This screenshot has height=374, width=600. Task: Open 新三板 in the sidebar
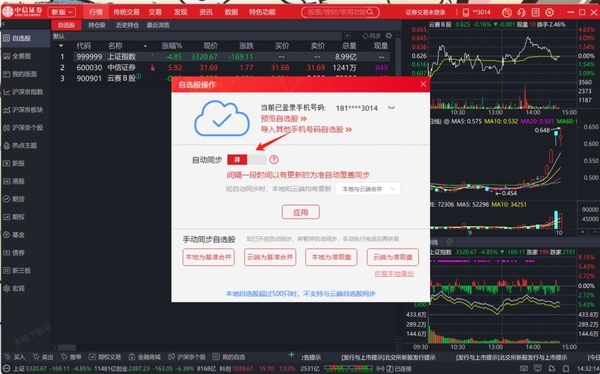18,271
